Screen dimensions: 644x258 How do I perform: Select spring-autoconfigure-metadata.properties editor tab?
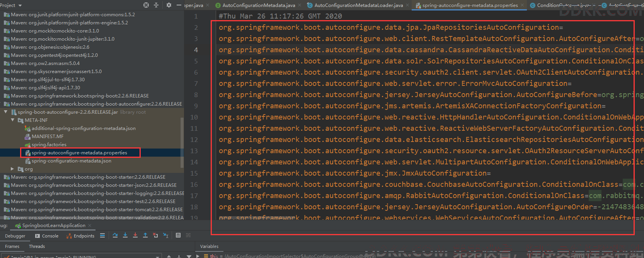(x=470, y=5)
